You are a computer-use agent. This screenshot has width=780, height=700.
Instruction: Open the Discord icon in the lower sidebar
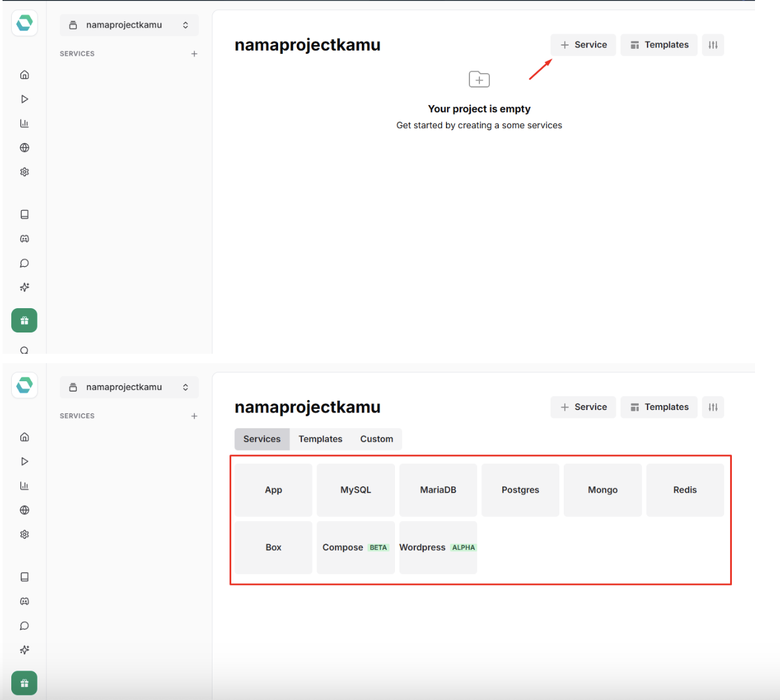tap(24, 601)
